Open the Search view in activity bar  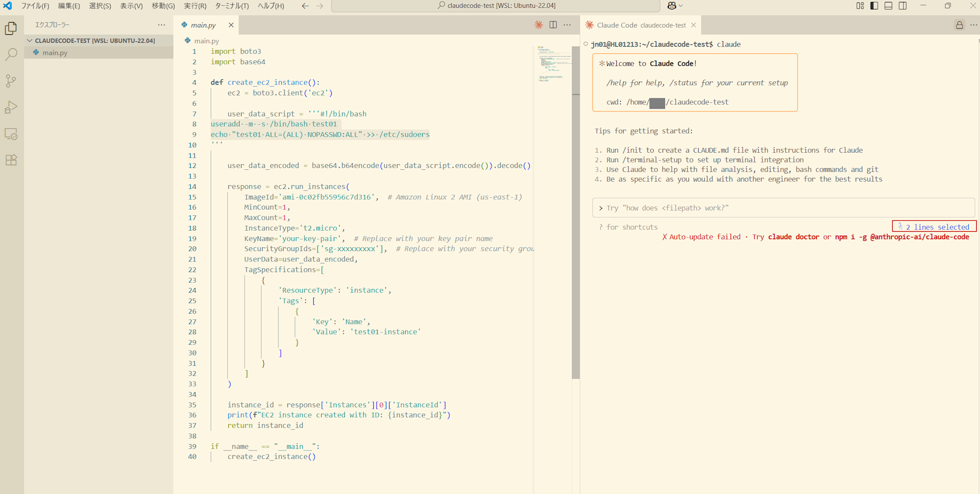(11, 54)
